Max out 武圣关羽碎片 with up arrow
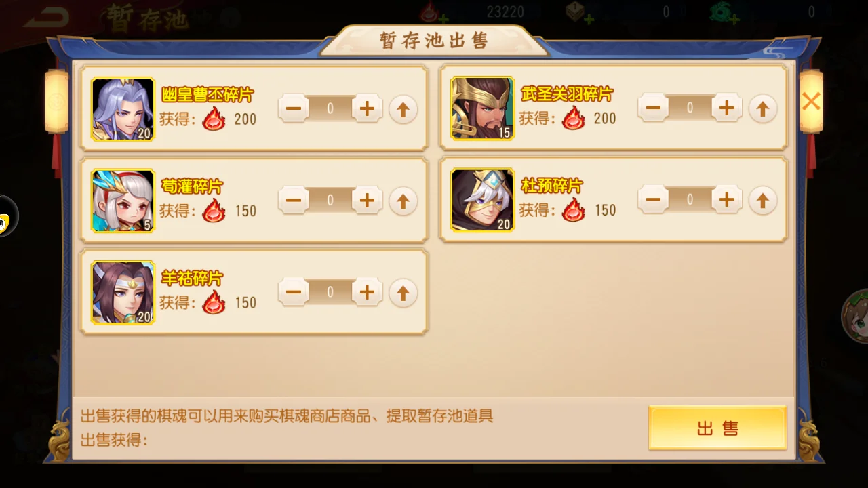The height and width of the screenshot is (488, 868). [x=762, y=108]
